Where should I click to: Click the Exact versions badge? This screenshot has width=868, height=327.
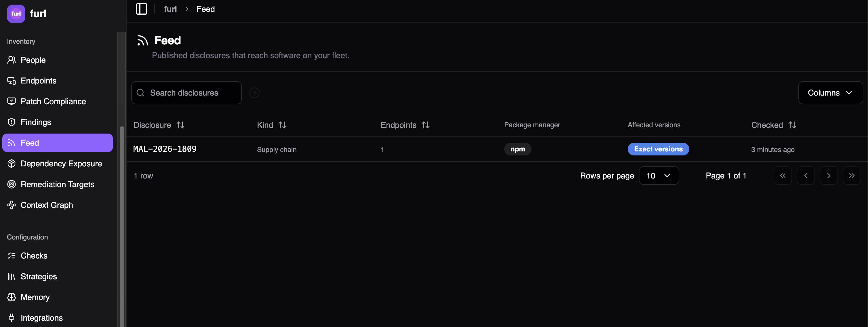click(x=658, y=149)
